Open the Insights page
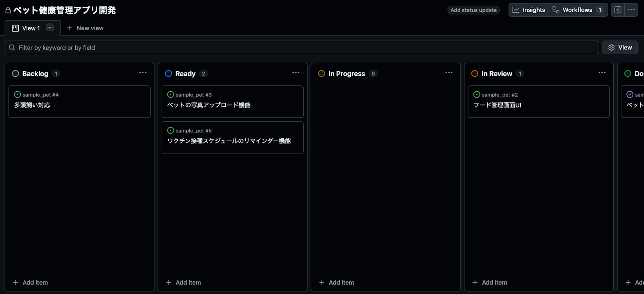This screenshot has width=644, height=294. (x=528, y=10)
